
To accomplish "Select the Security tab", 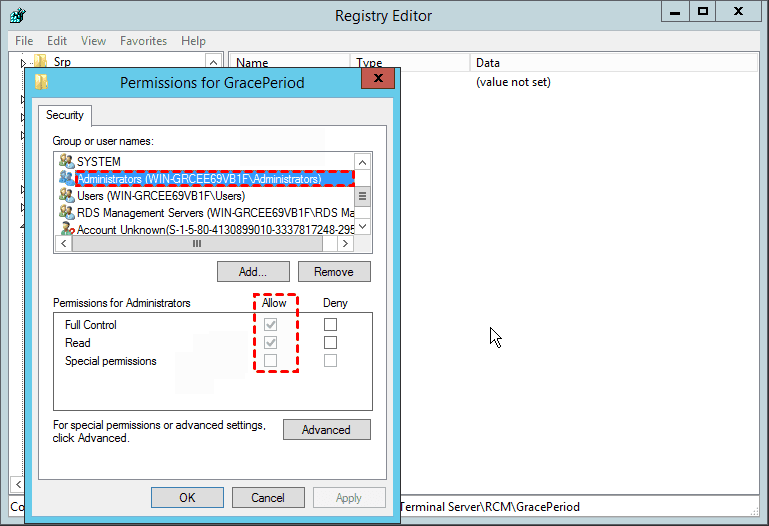I will pos(65,115).
